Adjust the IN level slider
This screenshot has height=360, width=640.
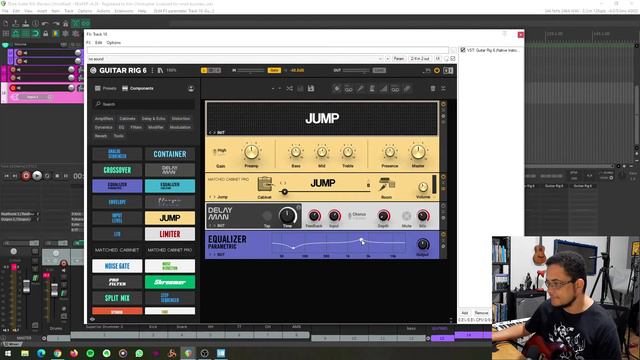click(x=251, y=70)
